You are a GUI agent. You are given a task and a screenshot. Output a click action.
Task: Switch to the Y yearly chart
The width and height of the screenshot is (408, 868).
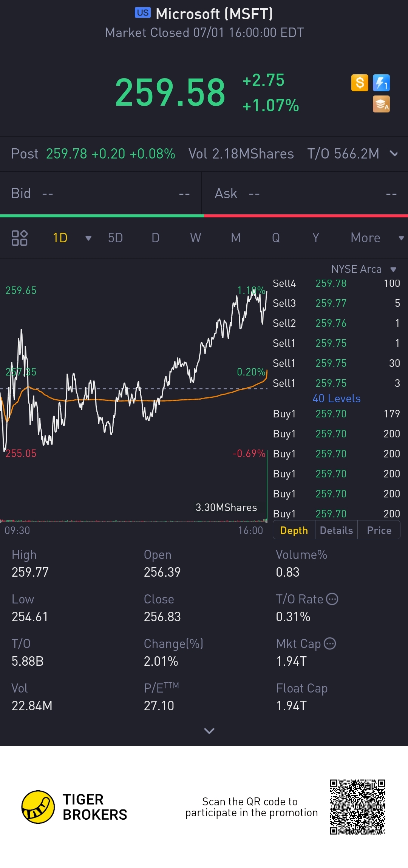click(x=316, y=238)
